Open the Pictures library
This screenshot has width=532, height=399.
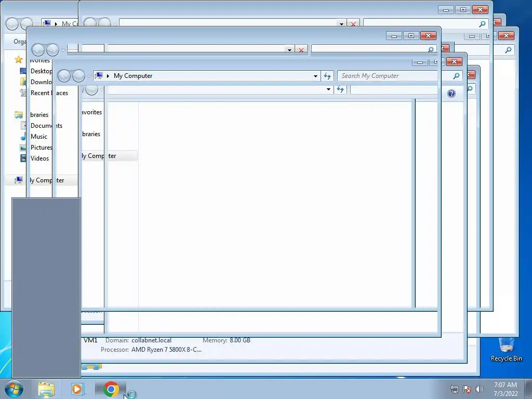tap(41, 147)
